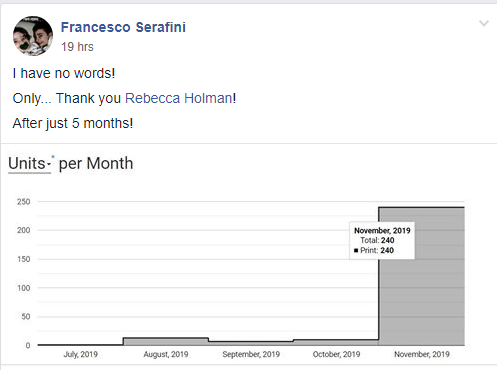The width and height of the screenshot is (497, 370).
Task: Click the 'After just 5 months!' post text
Action: coord(73,123)
